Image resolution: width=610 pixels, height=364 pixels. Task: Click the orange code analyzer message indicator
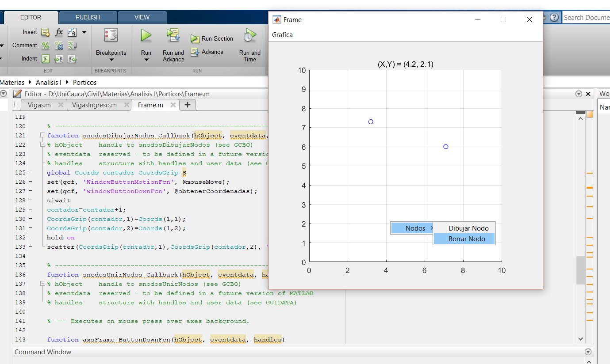point(590,114)
